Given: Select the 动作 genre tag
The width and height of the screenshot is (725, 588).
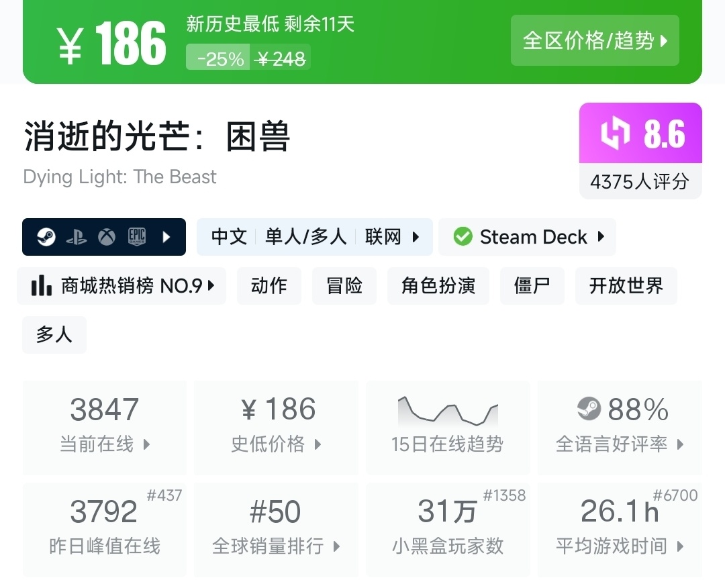Looking at the screenshot, I should [x=269, y=286].
